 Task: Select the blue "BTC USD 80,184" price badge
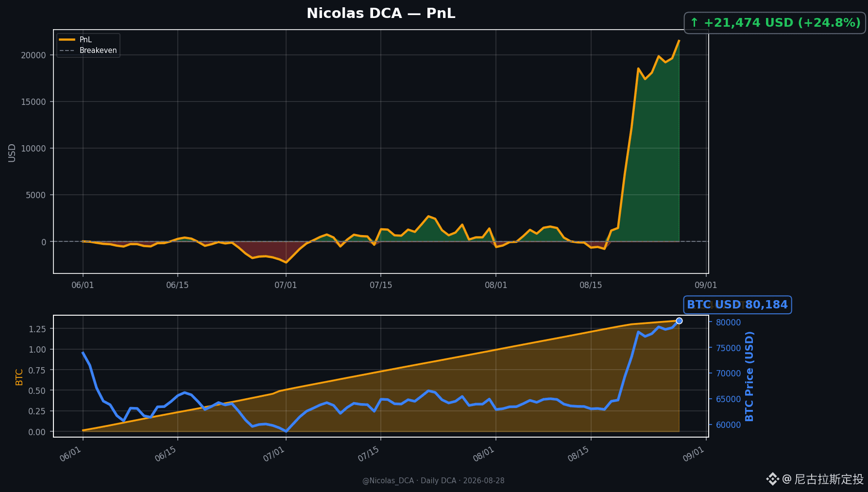click(x=737, y=305)
